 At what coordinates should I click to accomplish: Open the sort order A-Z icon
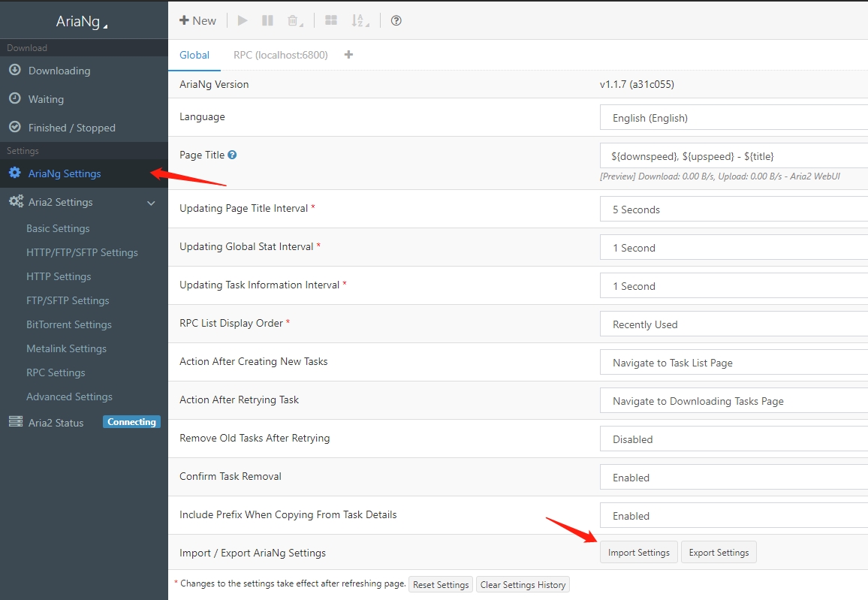360,20
